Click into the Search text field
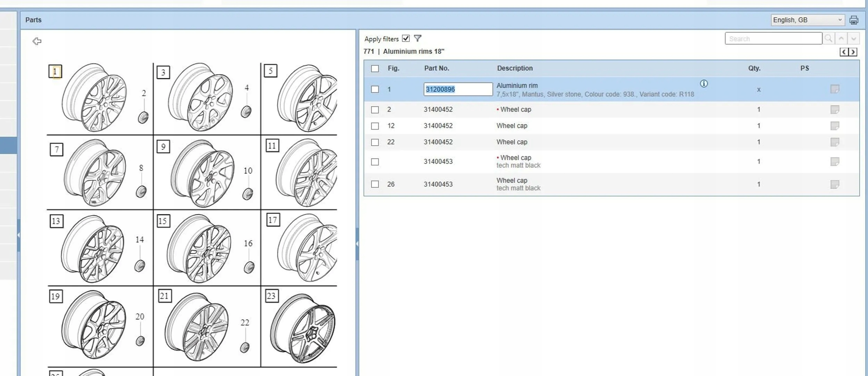 tap(773, 39)
